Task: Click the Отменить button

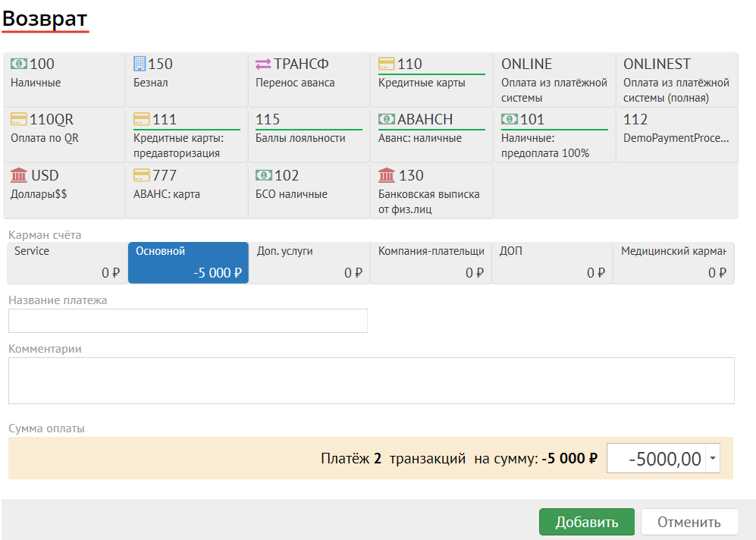Action: (689, 522)
